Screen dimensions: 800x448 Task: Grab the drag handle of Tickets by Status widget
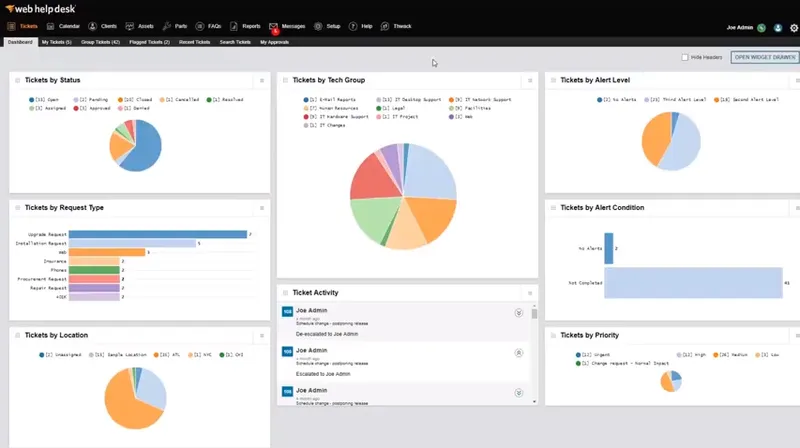click(17, 80)
